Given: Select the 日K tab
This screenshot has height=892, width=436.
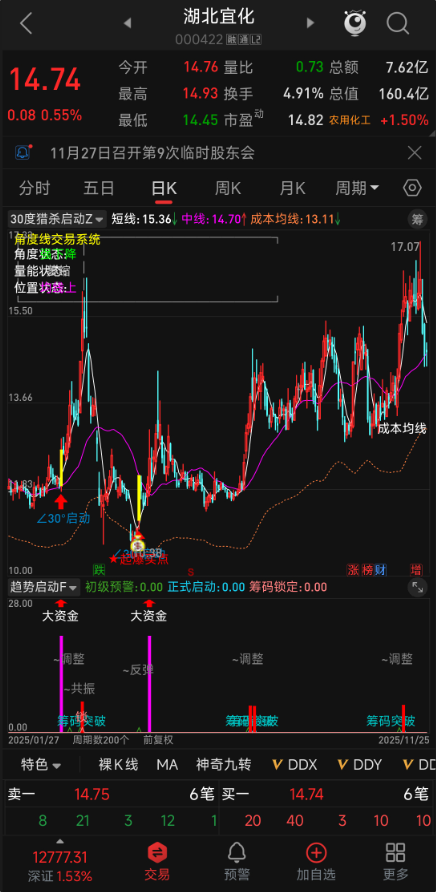Looking at the screenshot, I should point(164,188).
